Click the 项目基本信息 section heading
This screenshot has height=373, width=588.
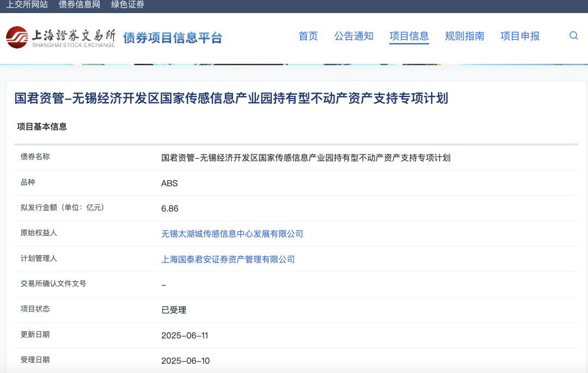[x=42, y=127]
